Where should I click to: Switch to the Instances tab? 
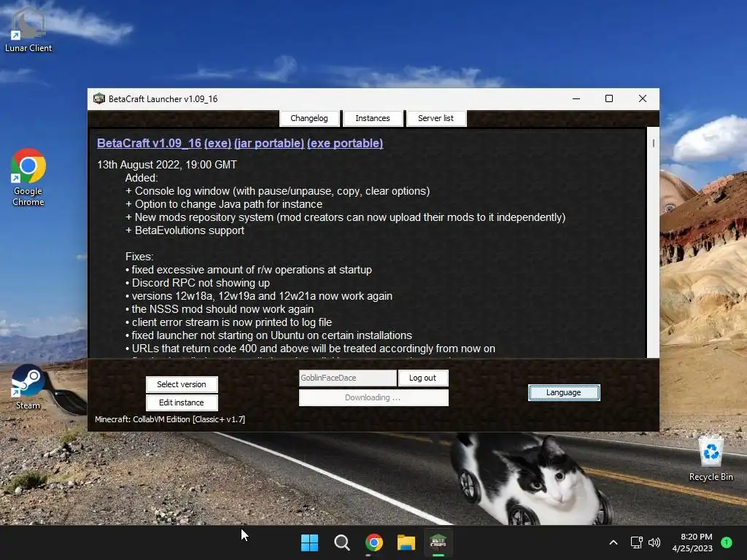click(x=373, y=118)
